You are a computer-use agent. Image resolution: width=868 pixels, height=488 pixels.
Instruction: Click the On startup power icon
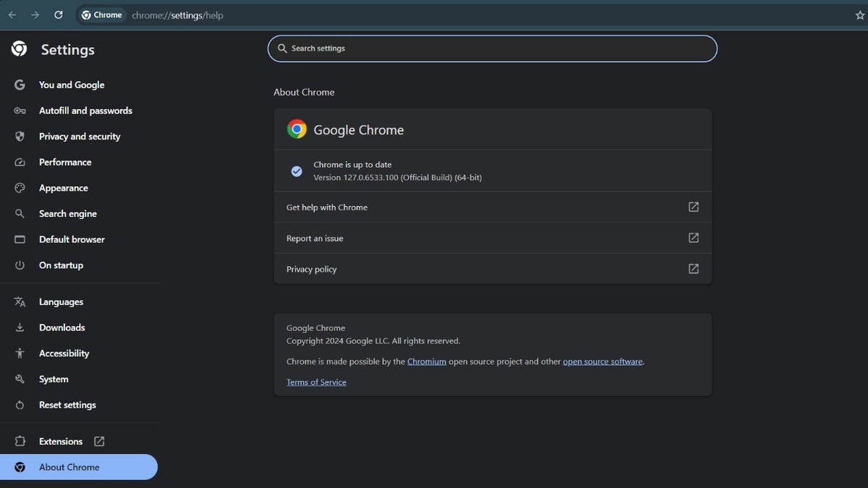point(20,265)
